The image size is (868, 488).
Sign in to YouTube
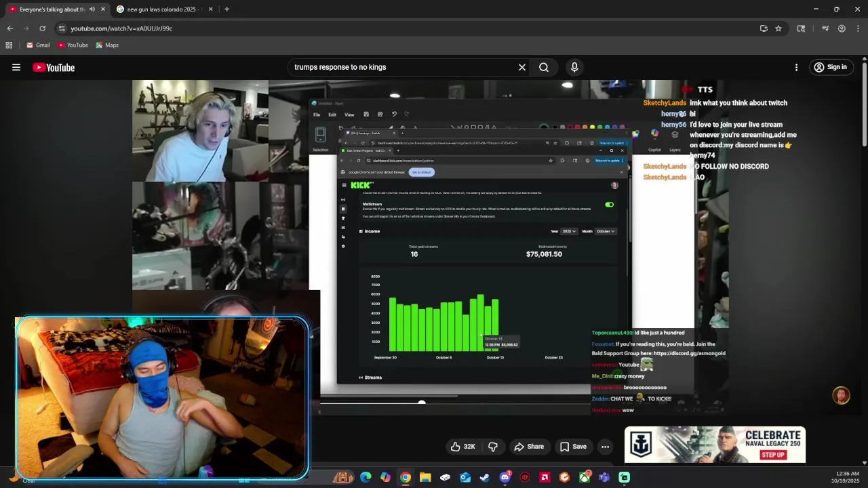[x=831, y=67]
